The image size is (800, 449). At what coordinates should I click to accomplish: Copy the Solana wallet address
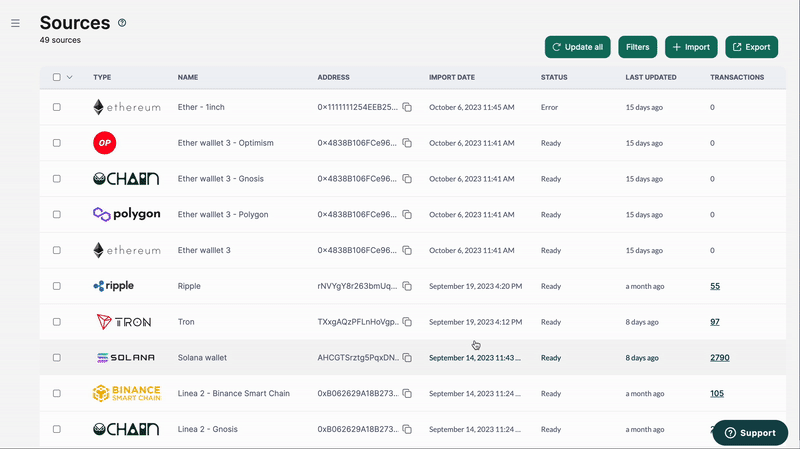pos(407,358)
